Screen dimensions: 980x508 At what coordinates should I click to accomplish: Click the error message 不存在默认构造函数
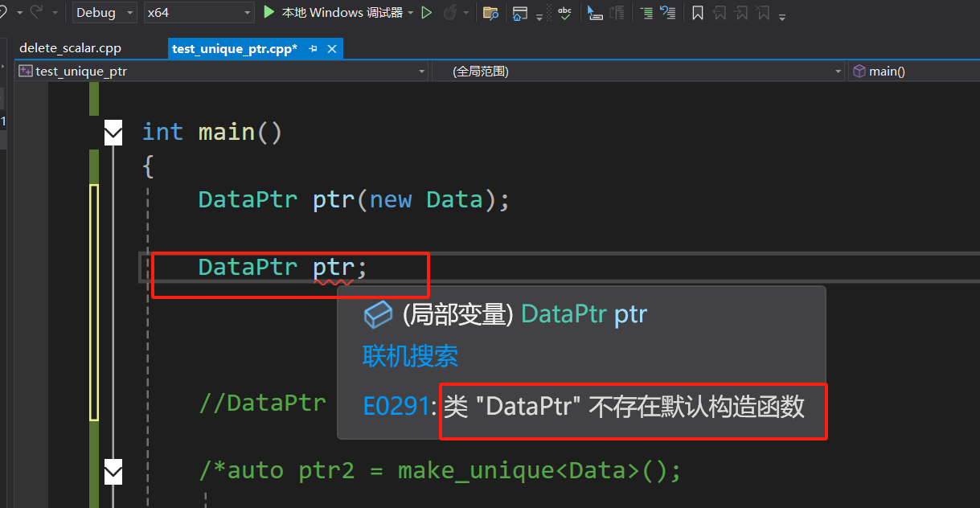[x=697, y=407]
